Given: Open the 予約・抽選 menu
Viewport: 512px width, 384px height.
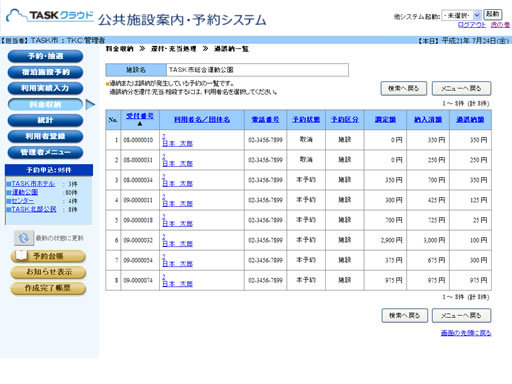Looking at the screenshot, I should pos(45,56).
